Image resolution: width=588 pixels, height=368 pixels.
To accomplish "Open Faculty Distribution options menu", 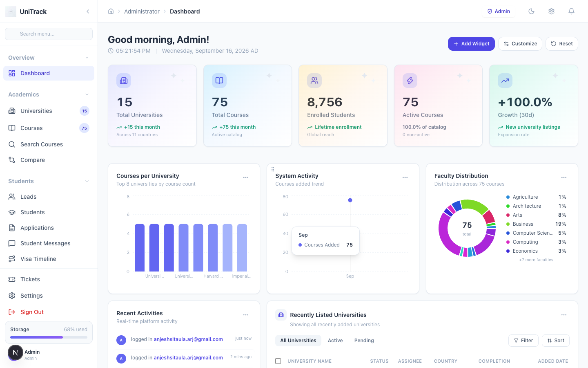I will point(564,177).
